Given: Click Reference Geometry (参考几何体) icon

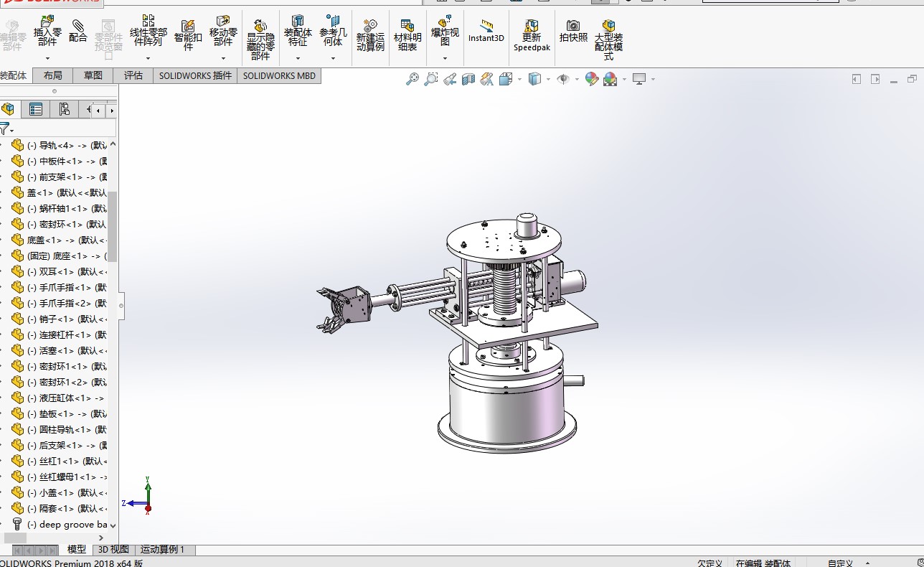Looking at the screenshot, I should pyautogui.click(x=333, y=32).
